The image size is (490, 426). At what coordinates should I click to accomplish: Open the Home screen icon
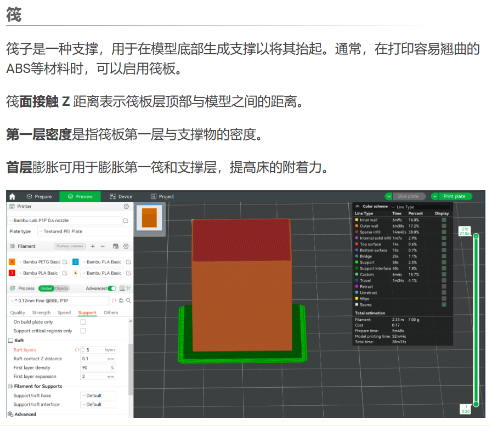tap(13, 196)
